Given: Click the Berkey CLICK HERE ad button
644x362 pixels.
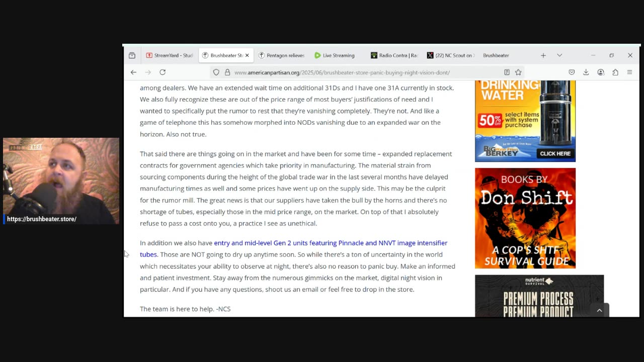Looking at the screenshot, I should [555, 153].
